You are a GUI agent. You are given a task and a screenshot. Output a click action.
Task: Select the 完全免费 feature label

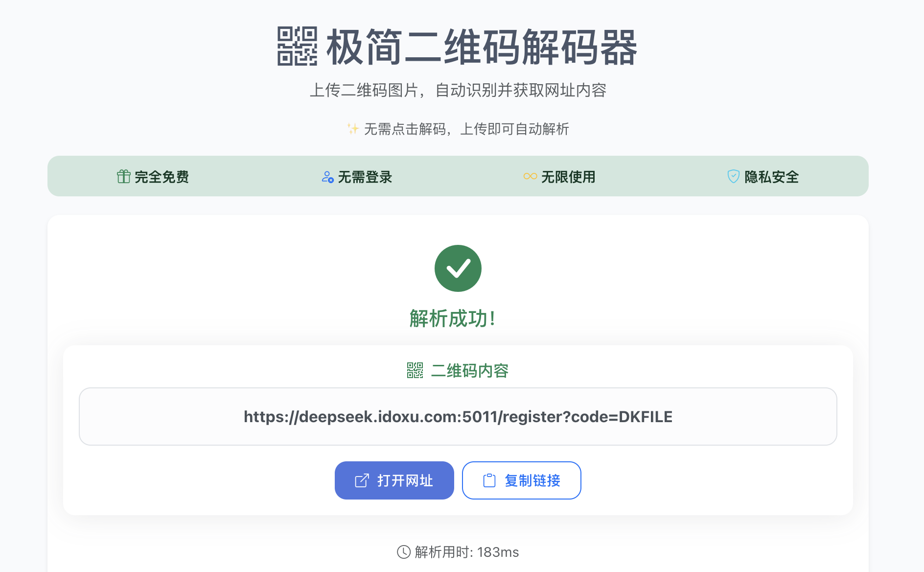click(162, 177)
